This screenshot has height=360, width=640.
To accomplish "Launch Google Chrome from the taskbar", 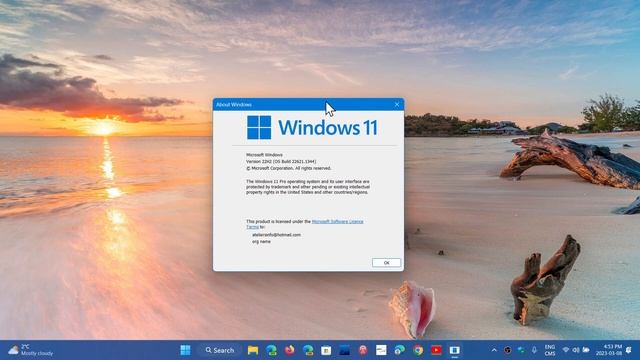I will (418, 350).
